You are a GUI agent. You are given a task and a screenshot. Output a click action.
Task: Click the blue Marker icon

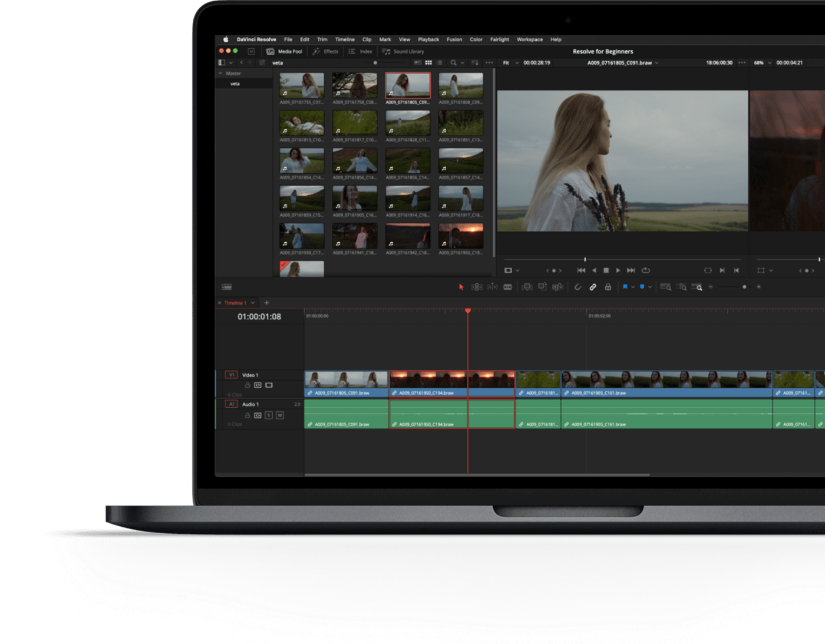[642, 287]
